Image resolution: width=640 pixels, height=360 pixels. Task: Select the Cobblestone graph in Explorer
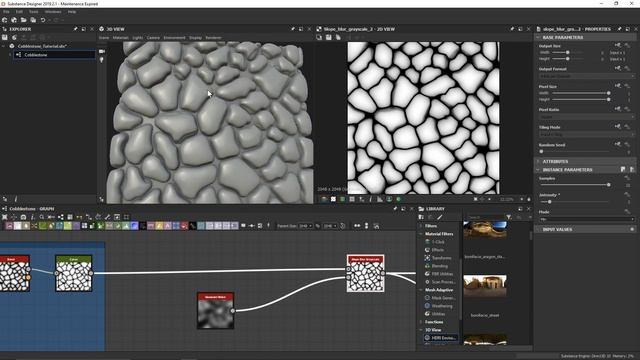click(55, 55)
